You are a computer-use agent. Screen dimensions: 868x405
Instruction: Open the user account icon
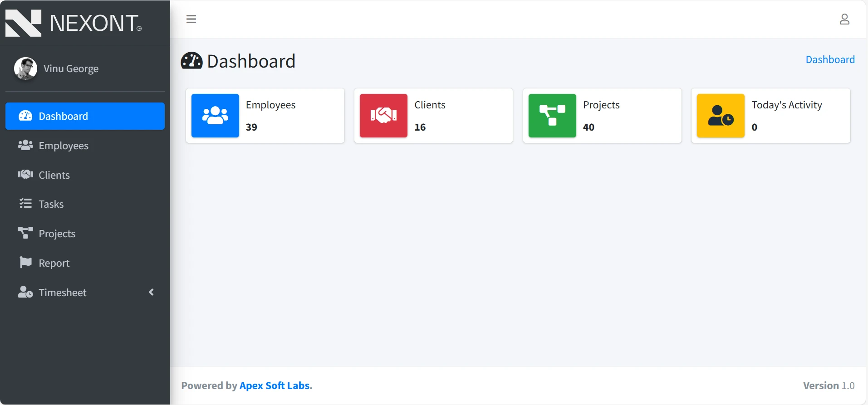point(844,19)
